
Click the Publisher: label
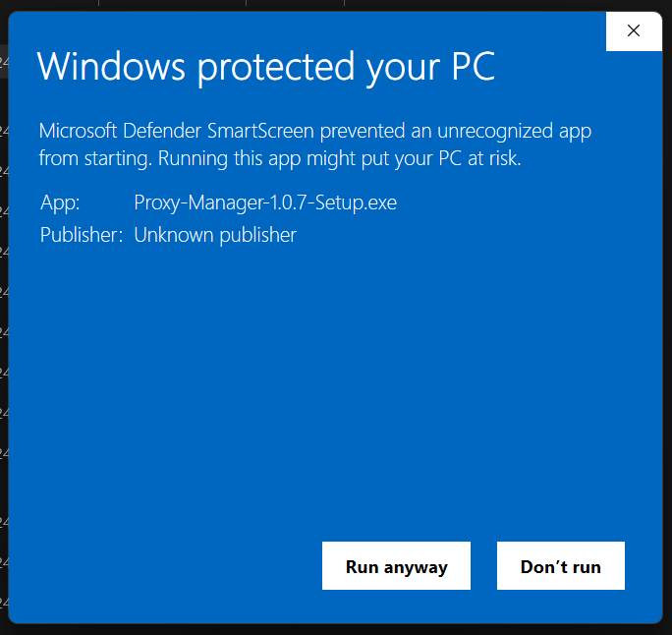(x=82, y=235)
